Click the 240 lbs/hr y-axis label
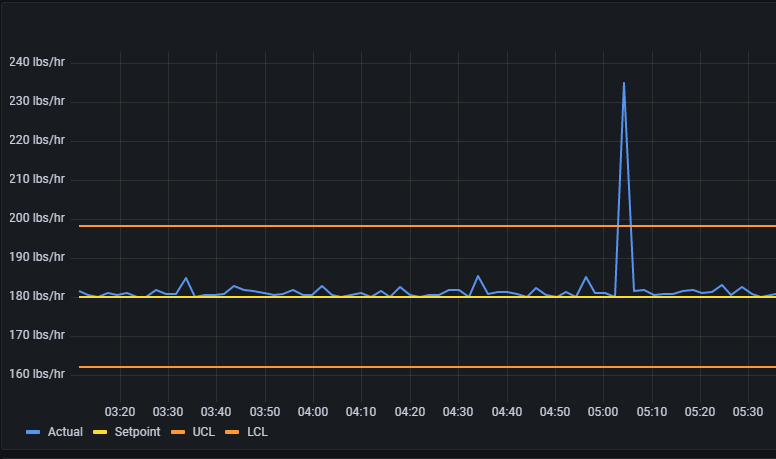This screenshot has width=776, height=459. 37,62
